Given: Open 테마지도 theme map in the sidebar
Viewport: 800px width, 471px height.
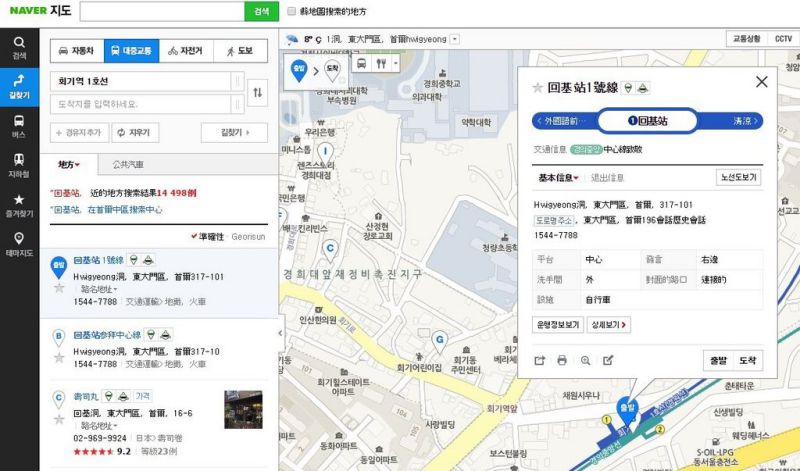Looking at the screenshot, I should click(19, 244).
